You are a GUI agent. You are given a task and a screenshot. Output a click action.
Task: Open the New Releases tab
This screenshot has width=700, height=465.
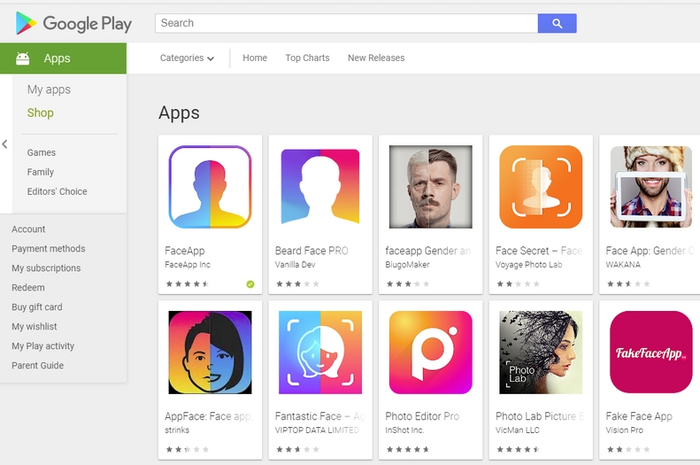376,58
